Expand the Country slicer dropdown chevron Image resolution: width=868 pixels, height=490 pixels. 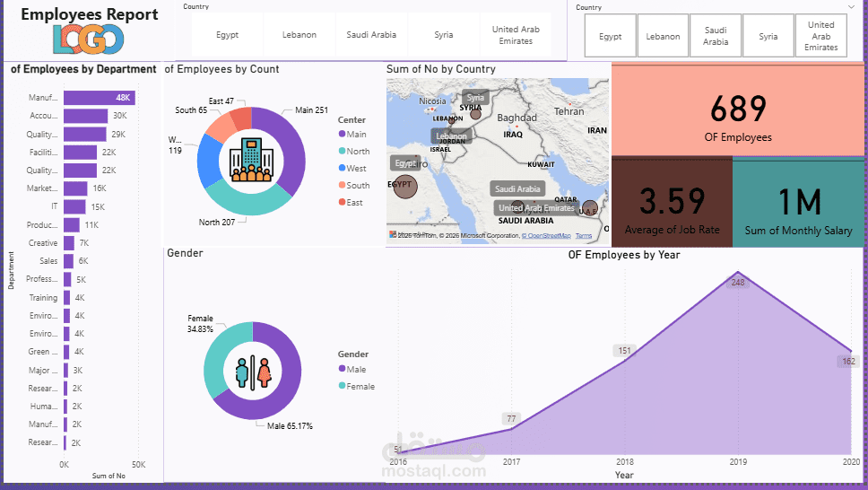click(x=851, y=6)
